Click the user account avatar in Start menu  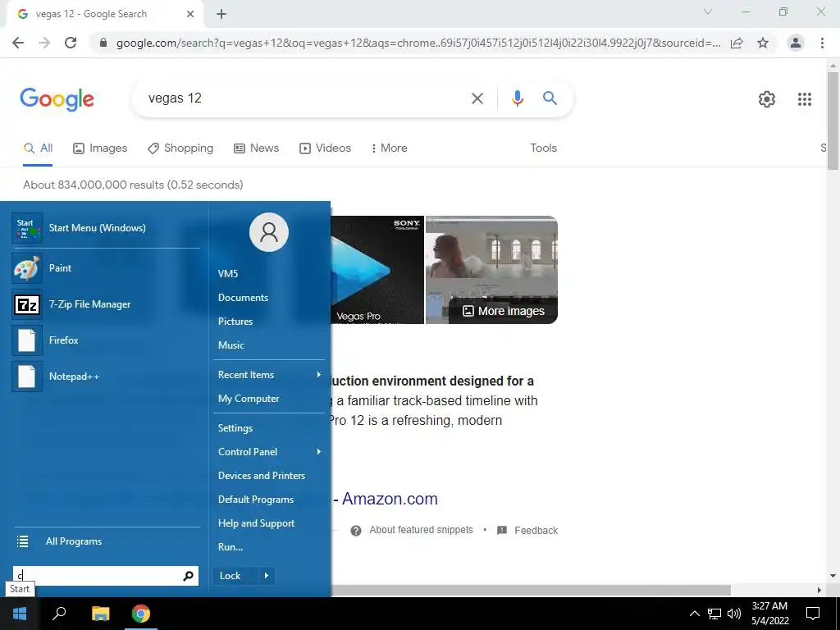(x=269, y=232)
